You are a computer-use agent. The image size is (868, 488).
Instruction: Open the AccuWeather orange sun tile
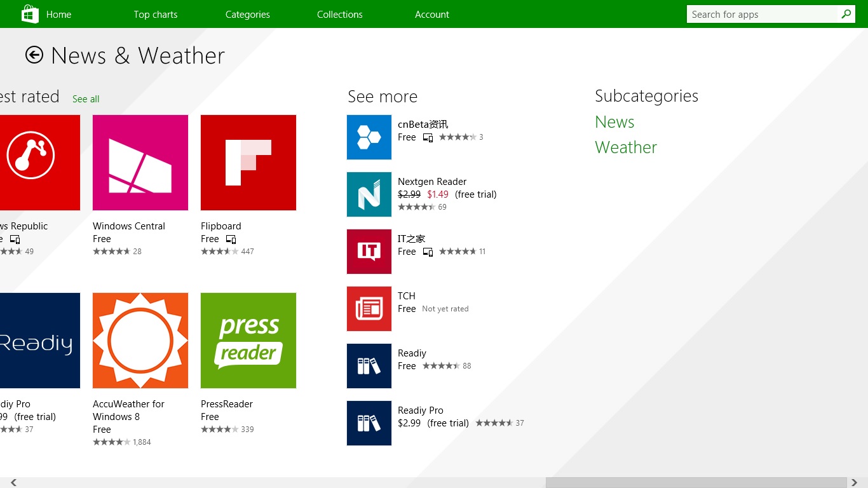pos(140,341)
